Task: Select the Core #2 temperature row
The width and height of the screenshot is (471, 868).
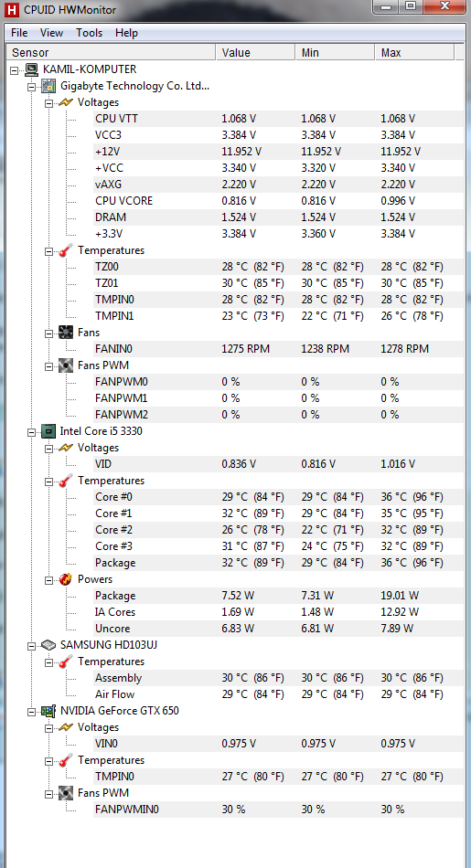Action: 278,530
